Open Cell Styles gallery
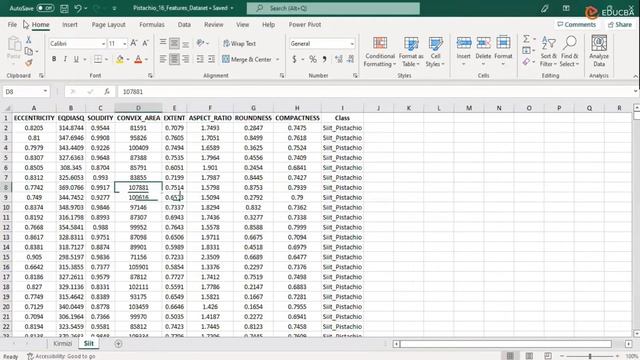This screenshot has width=640, height=360. [x=435, y=52]
